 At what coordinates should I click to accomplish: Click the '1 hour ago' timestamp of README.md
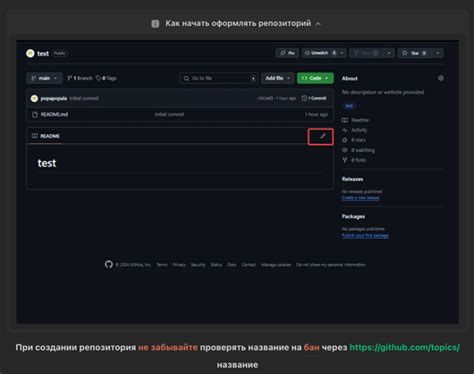tap(316, 114)
